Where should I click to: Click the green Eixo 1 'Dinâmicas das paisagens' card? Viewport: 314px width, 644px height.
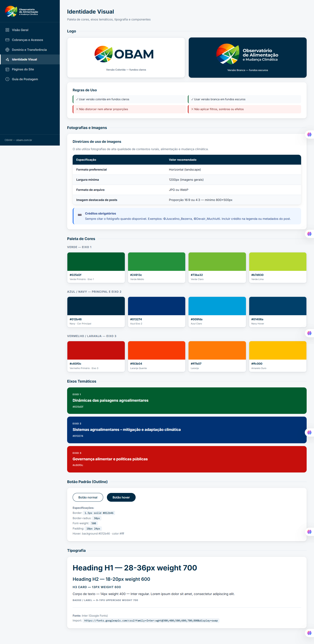click(x=187, y=401)
